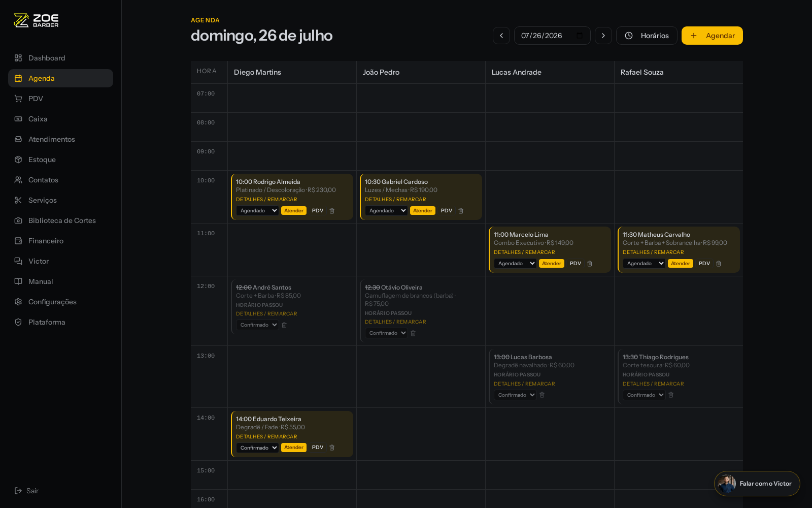Open the Dashboard page
Screen dimensions: 812x508
[60, 58]
